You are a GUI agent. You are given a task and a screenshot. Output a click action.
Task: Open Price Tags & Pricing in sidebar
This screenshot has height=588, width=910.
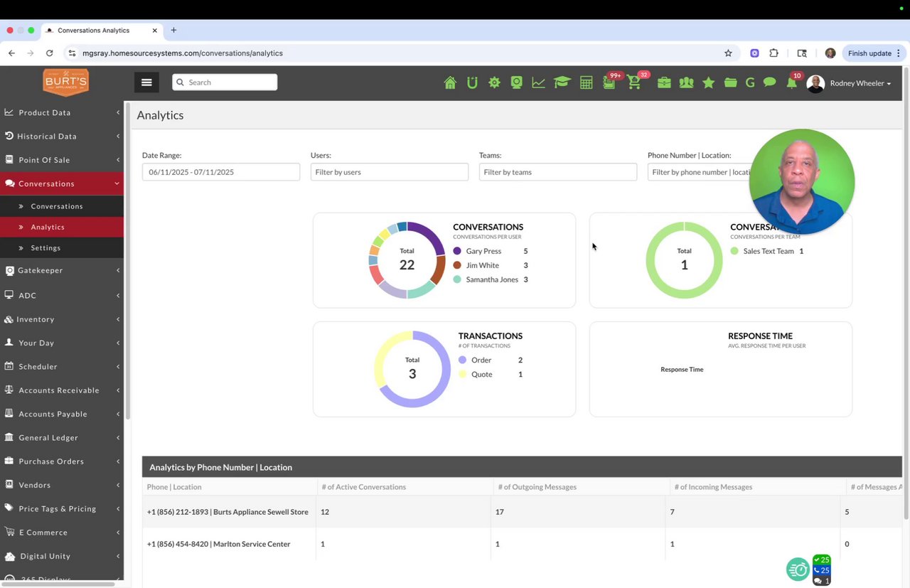click(62, 508)
